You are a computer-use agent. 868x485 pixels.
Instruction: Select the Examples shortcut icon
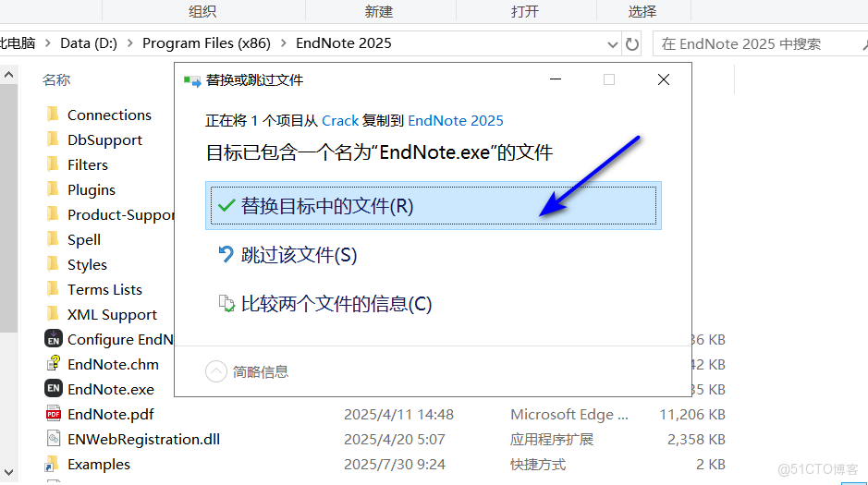(52, 464)
